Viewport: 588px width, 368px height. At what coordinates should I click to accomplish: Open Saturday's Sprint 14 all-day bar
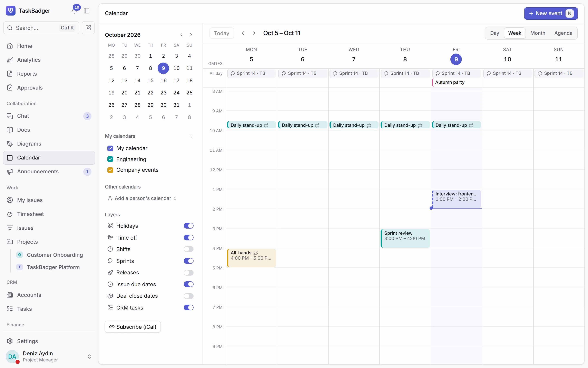coord(508,74)
